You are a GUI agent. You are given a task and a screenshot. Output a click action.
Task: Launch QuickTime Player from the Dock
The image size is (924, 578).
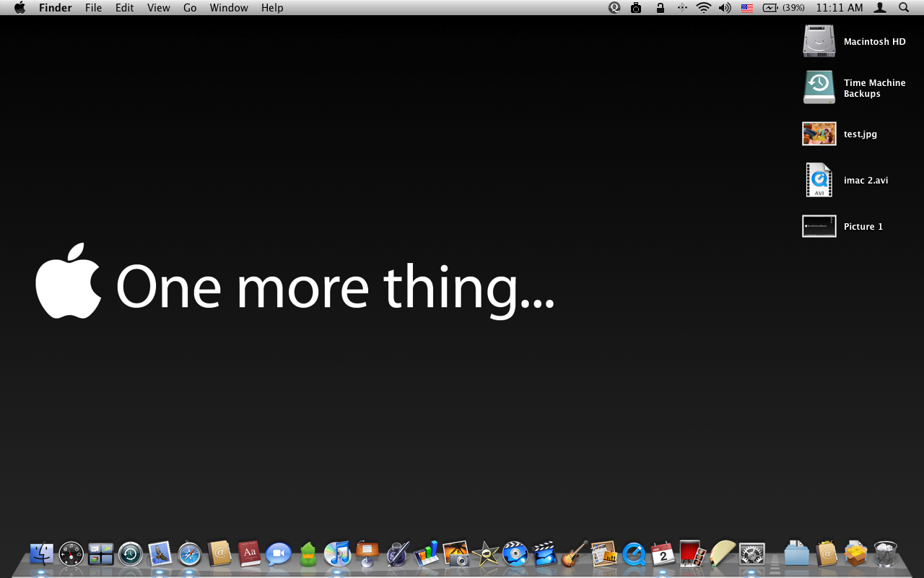point(634,554)
